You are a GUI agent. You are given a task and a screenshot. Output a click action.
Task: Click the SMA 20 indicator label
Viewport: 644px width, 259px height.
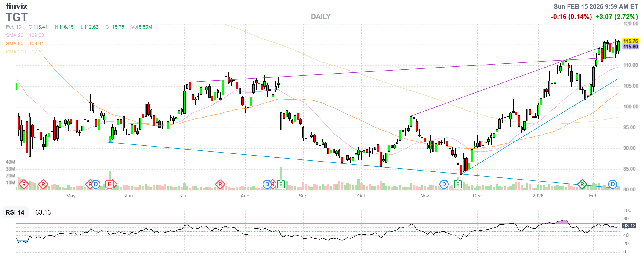(15, 35)
